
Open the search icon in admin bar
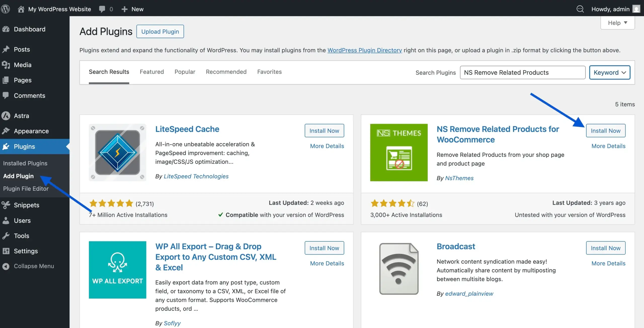(580, 9)
